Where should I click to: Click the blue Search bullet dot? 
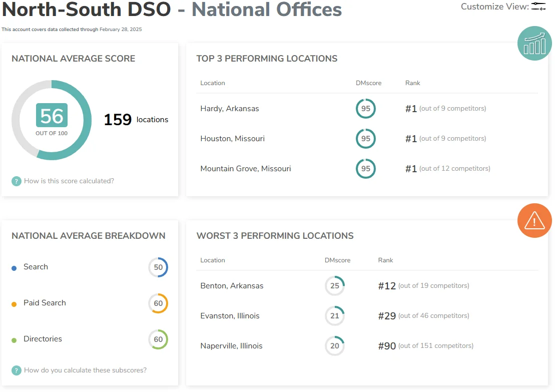click(14, 268)
